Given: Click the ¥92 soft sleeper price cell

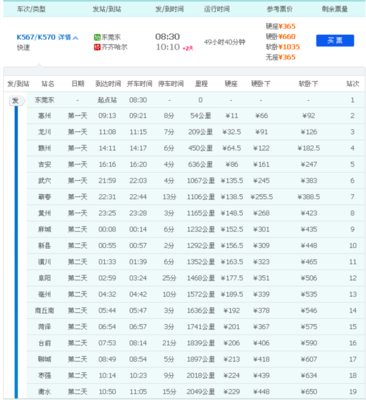Looking at the screenshot, I should click(309, 116).
